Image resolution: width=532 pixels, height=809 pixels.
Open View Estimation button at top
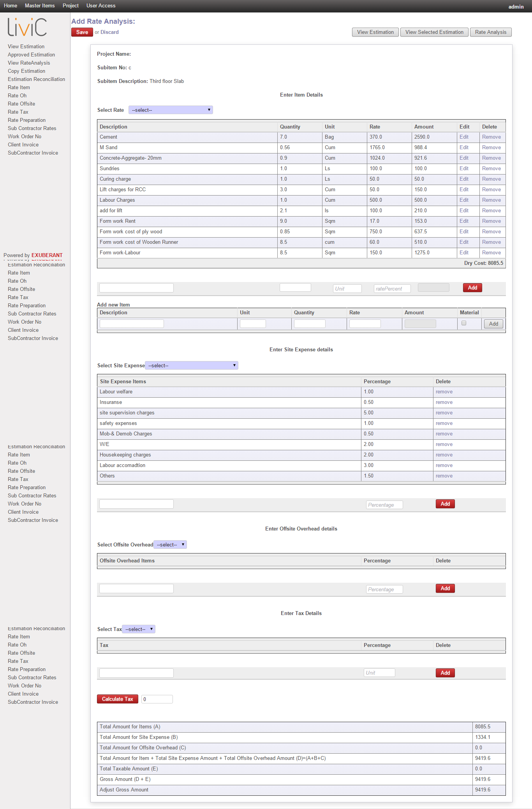tap(375, 32)
